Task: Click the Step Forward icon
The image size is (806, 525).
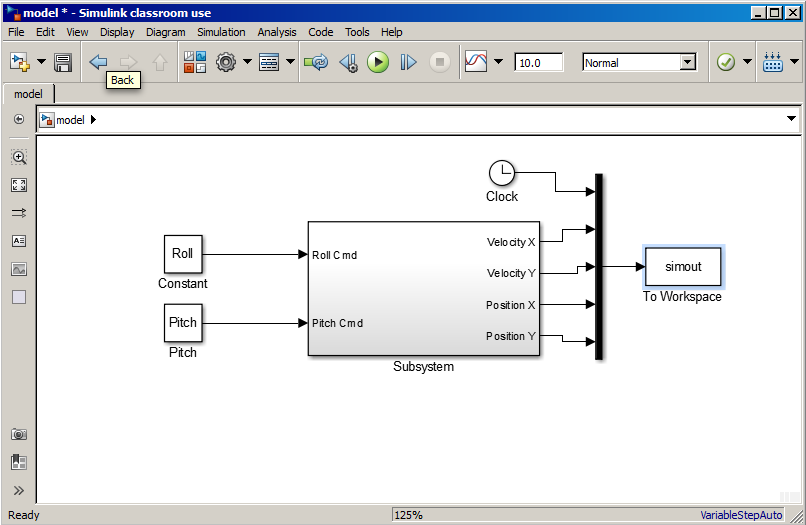Action: [409, 62]
